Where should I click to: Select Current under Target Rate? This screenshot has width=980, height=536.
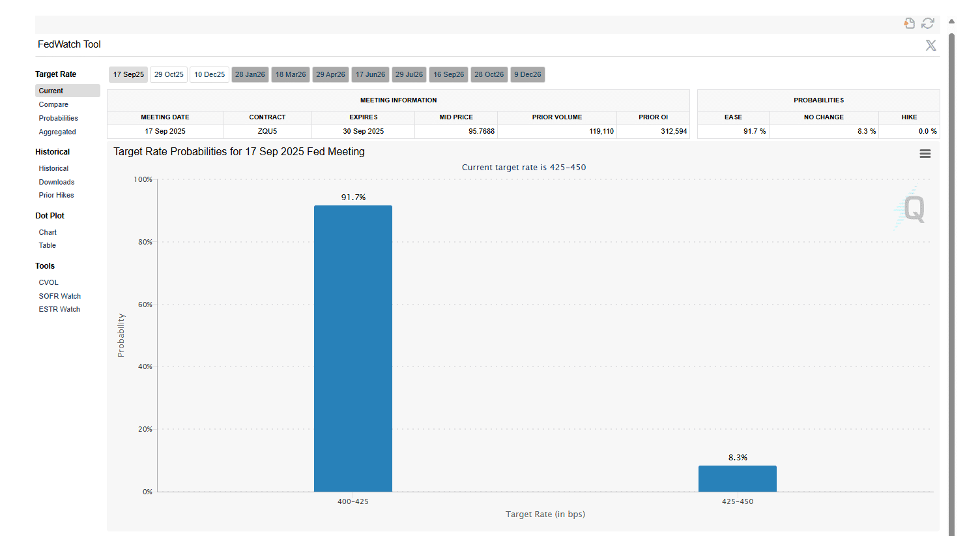point(51,91)
